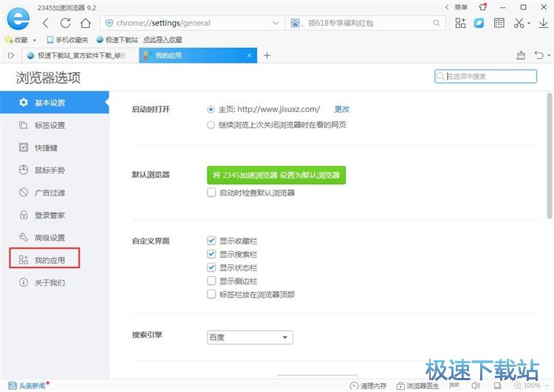Open 浏览器医生 in status bar
Screen dimensions: 554x392
tap(417, 385)
